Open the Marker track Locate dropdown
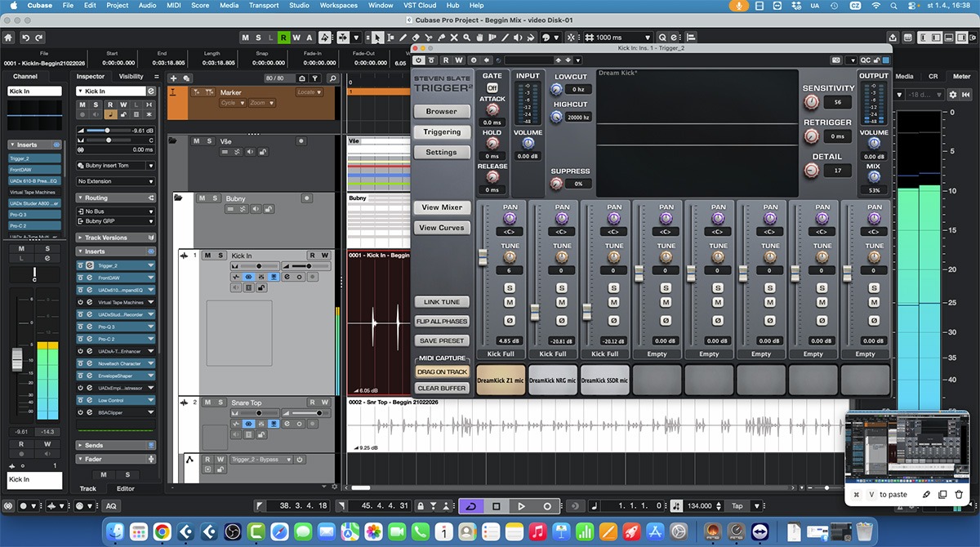Image resolution: width=980 pixels, height=547 pixels. 307,92
